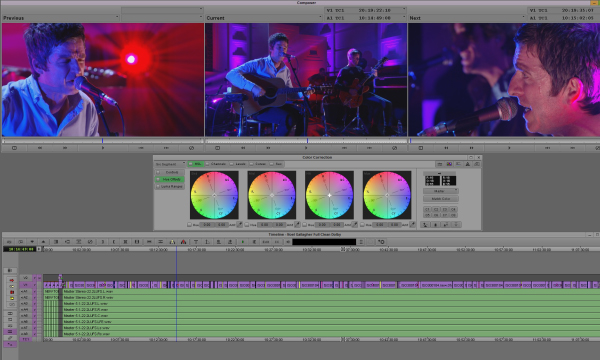Image resolution: width=600 pixels, height=360 pixels.
Task: Click the last icon in Timeline toolbar
Action: [381, 242]
